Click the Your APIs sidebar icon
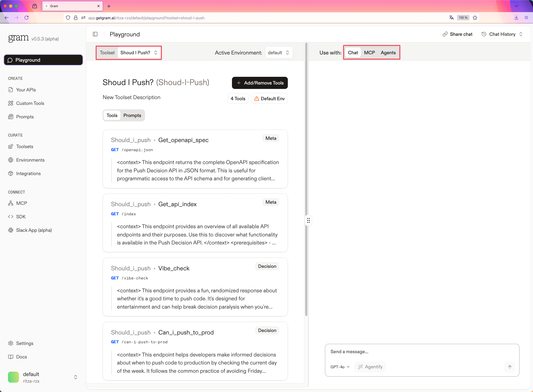 click(x=11, y=90)
